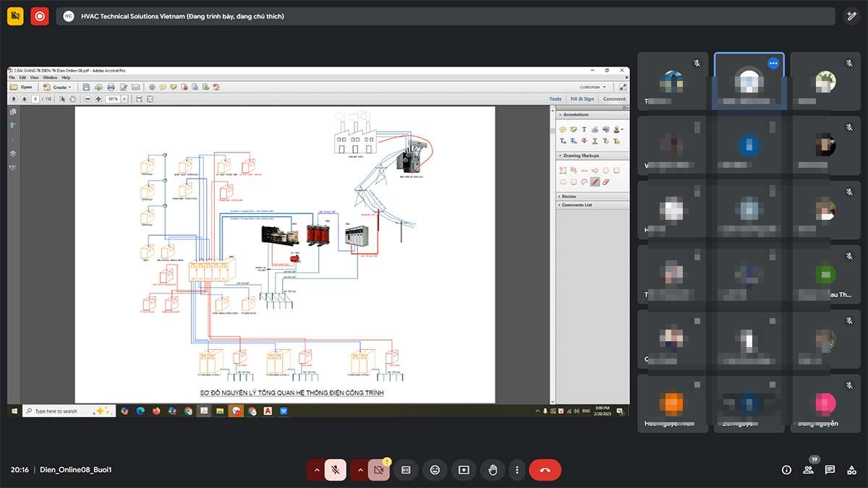The width and height of the screenshot is (868, 488).
Task: Switch to the Tools pane tab
Action: [555, 99]
